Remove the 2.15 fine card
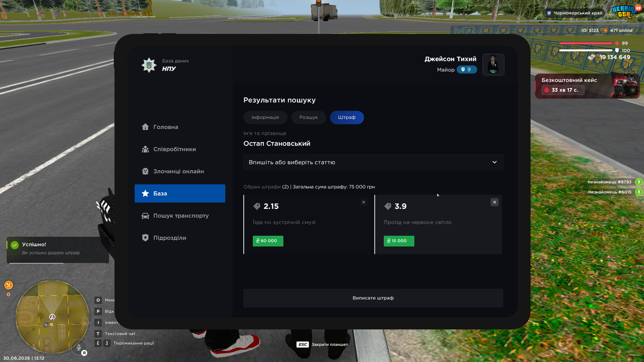This screenshot has height=362, width=644. click(364, 202)
